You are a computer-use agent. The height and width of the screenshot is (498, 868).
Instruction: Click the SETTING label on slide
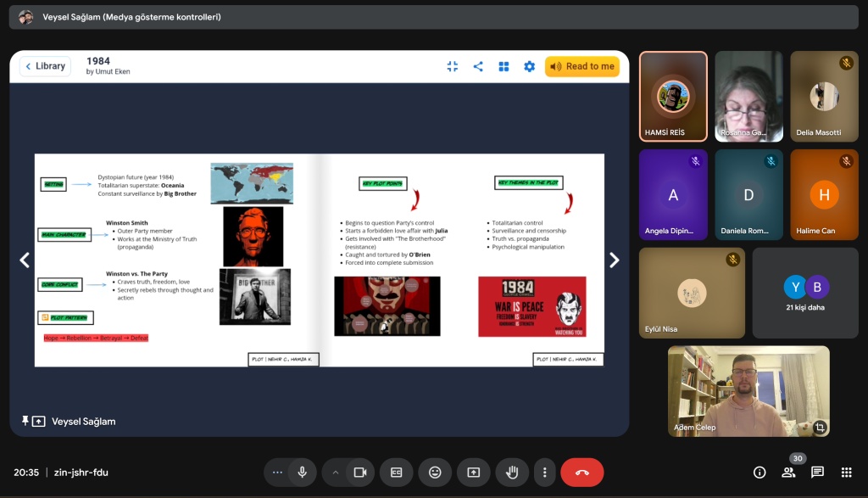[53, 184]
